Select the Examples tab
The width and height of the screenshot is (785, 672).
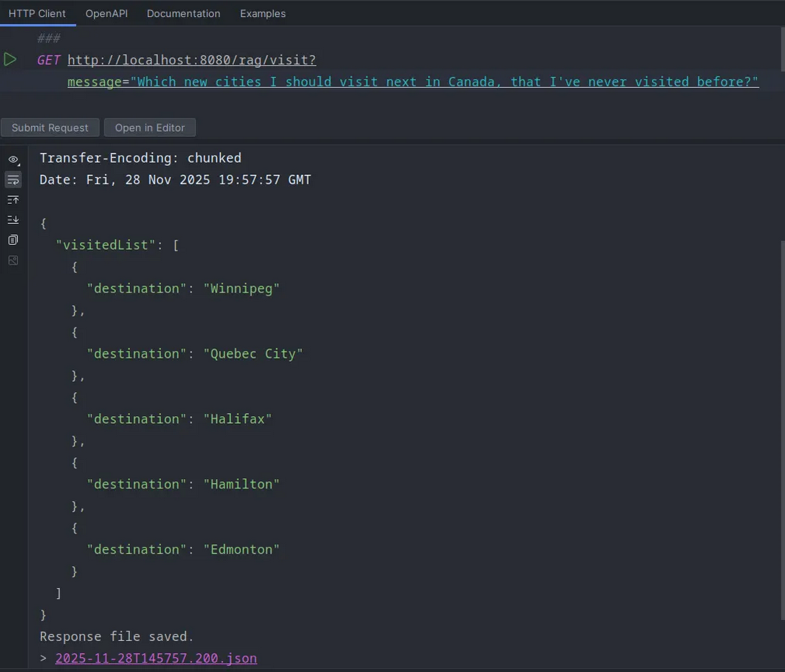(262, 13)
